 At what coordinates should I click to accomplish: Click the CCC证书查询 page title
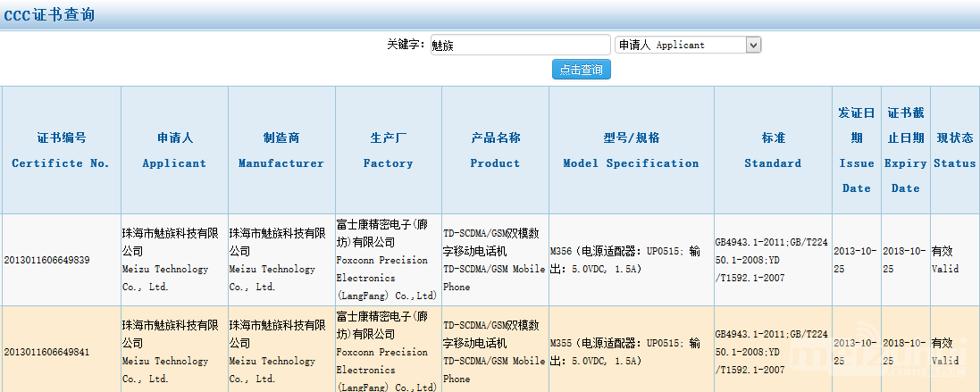[49, 15]
